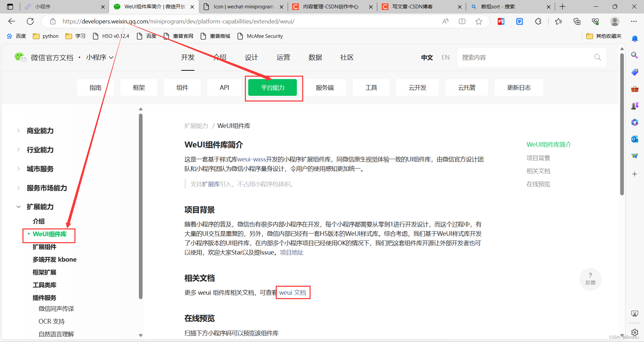Open 多端开发 kbone sidebar item
Screen dimensions: 644x342
point(55,259)
